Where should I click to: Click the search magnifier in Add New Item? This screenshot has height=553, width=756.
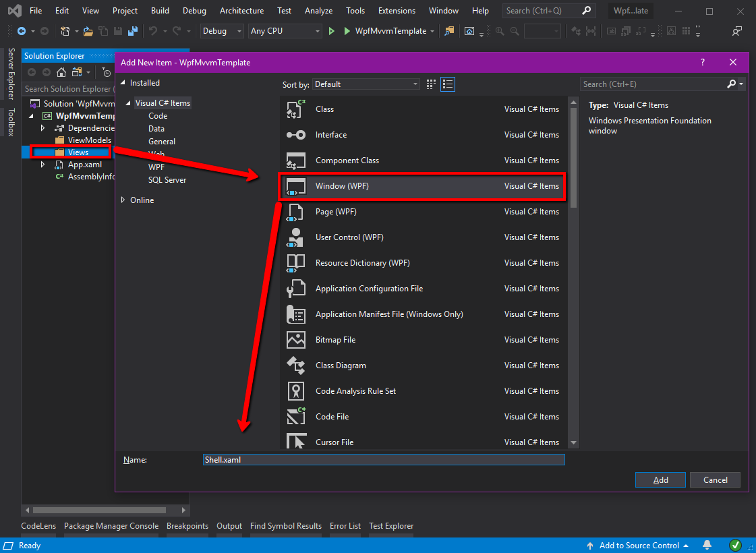(732, 84)
